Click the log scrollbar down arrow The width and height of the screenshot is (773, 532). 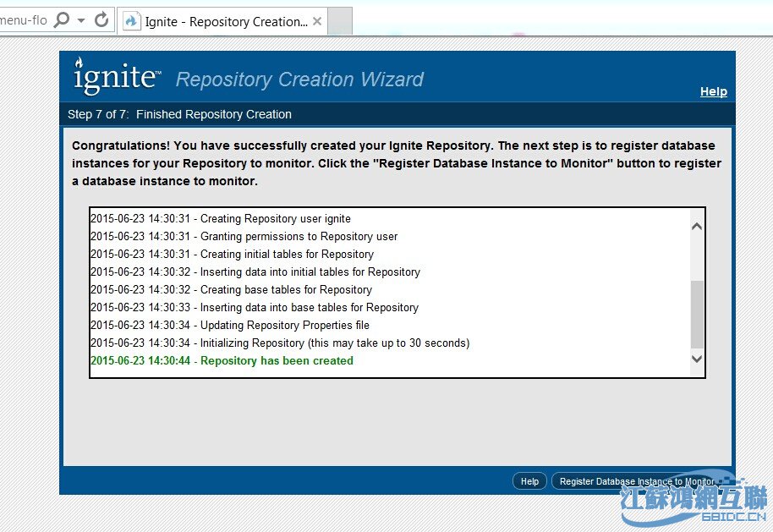click(697, 359)
